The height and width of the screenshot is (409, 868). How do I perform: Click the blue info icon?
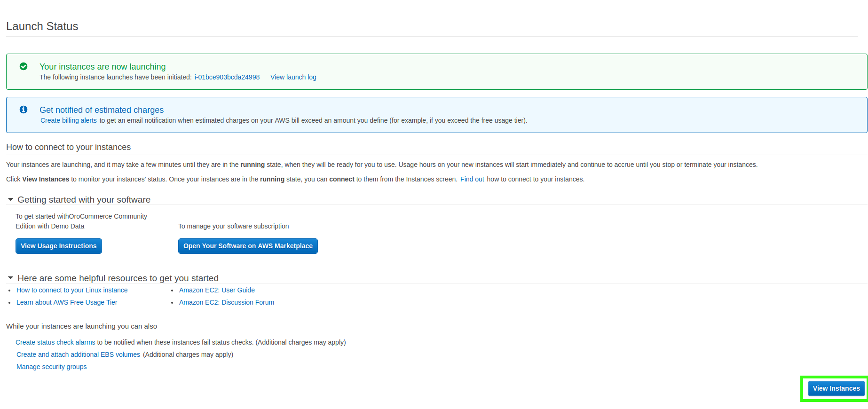coord(24,110)
